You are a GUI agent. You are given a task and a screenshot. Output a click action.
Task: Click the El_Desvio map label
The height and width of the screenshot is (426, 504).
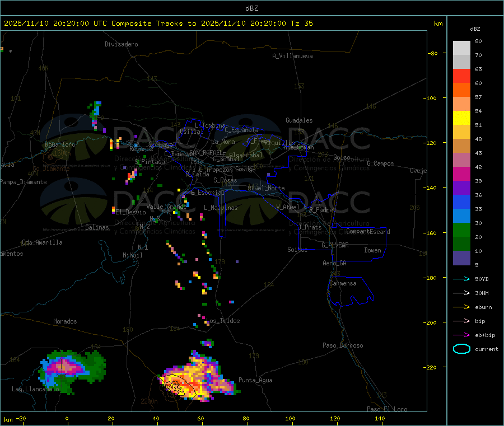click(x=131, y=212)
